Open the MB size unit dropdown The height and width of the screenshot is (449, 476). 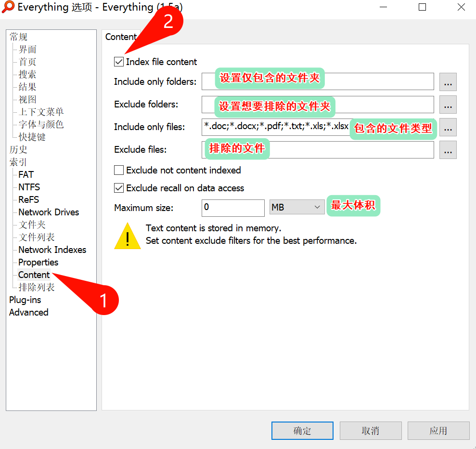click(297, 207)
